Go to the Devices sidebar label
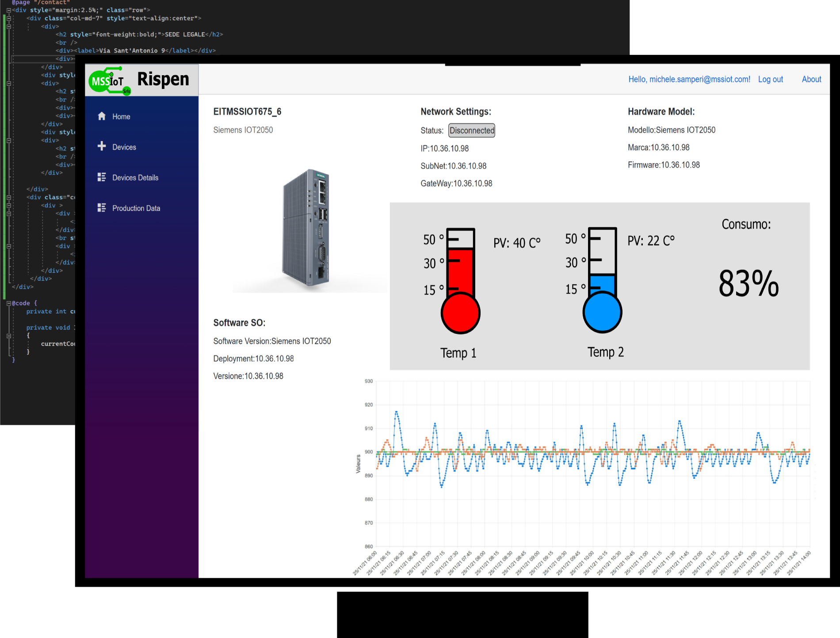The height and width of the screenshot is (638, 840). pos(124,147)
